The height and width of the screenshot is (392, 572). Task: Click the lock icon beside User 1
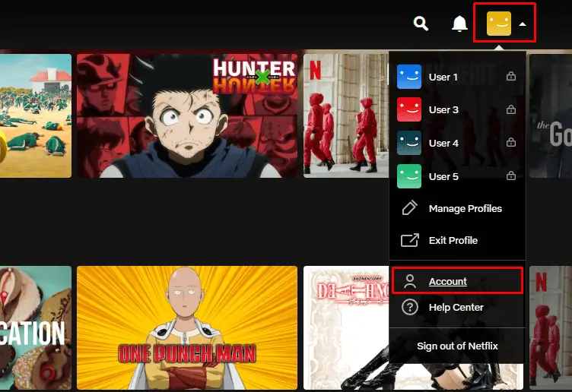click(510, 76)
